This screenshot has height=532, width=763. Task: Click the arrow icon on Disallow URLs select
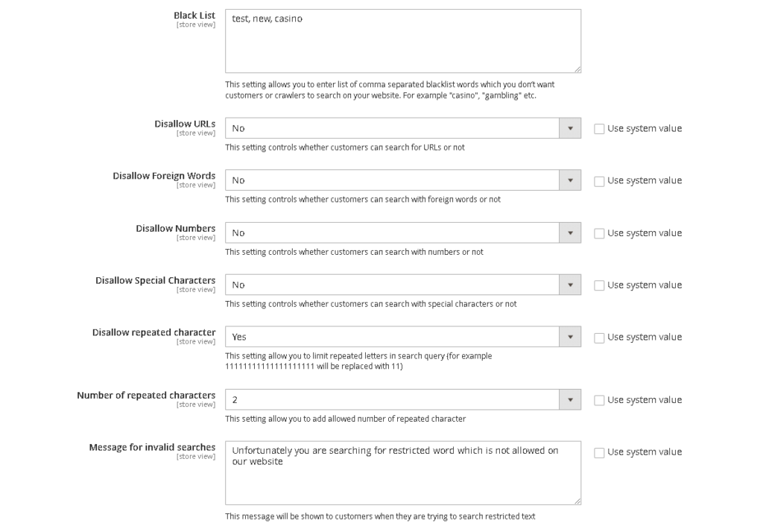click(x=570, y=128)
